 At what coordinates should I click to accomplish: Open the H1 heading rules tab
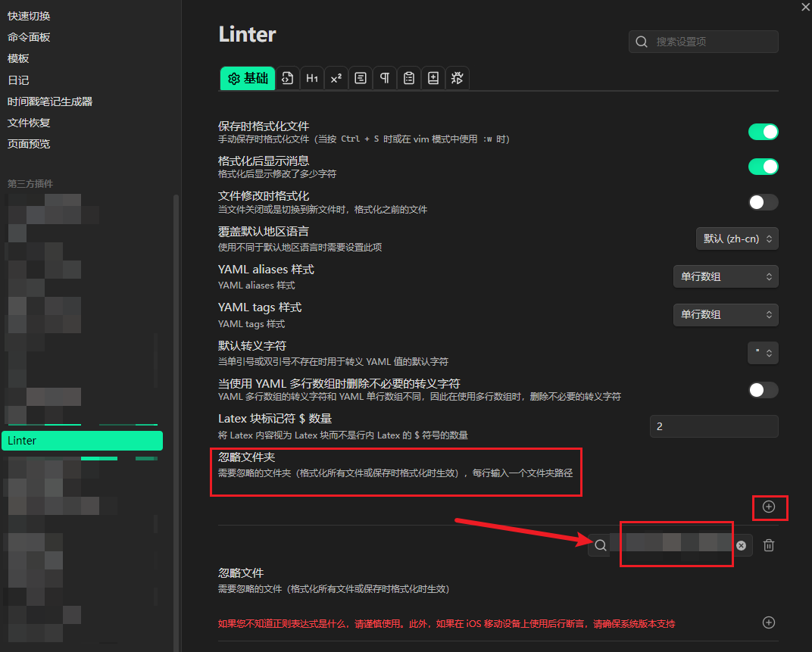point(311,78)
